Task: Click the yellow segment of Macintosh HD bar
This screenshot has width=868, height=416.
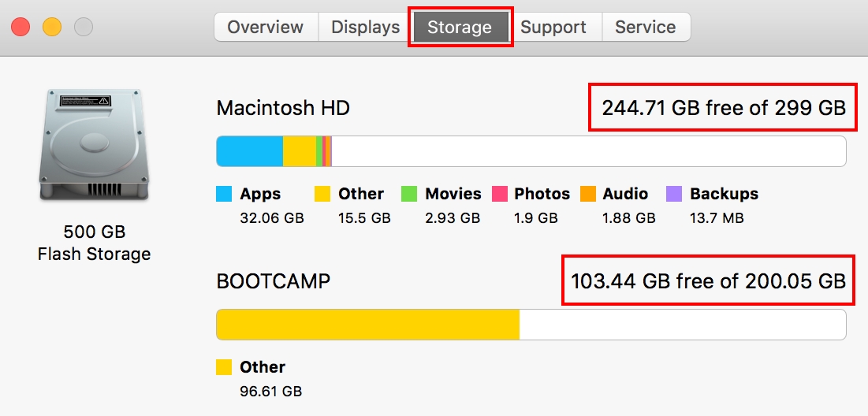Action: click(299, 151)
